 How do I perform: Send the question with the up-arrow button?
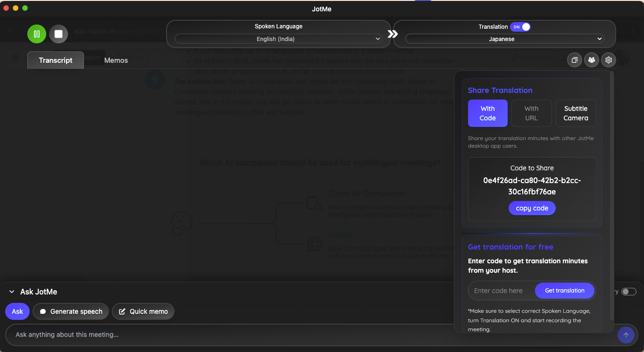click(x=626, y=335)
